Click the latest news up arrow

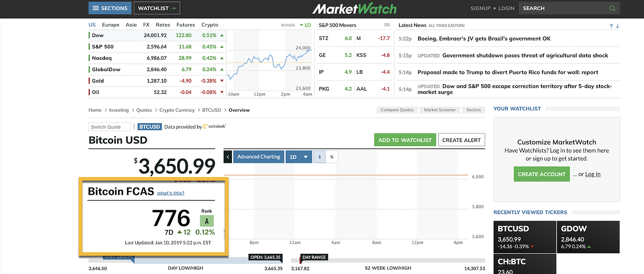[611, 26]
